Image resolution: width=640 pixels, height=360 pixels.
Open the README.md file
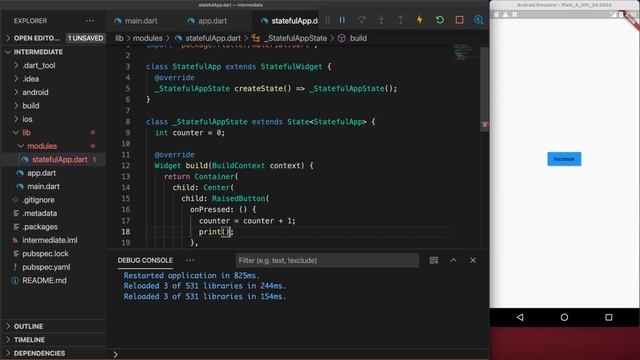44,281
